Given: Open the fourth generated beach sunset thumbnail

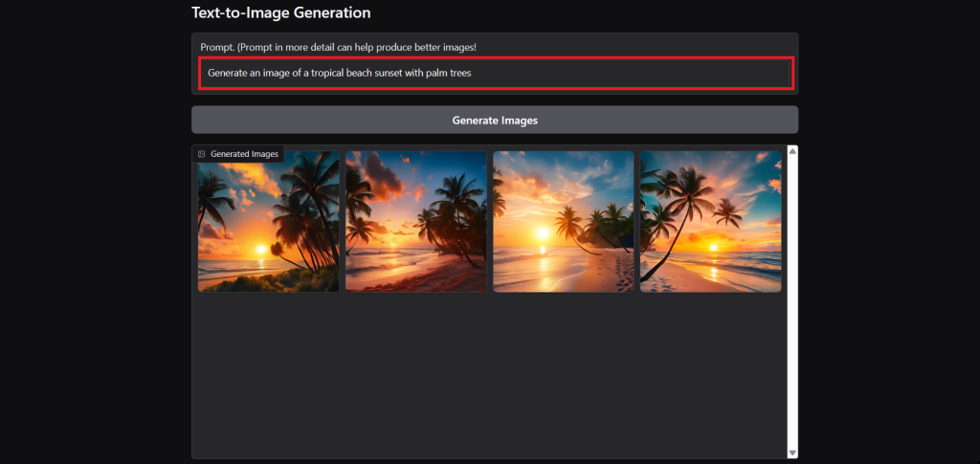Looking at the screenshot, I should pos(711,222).
